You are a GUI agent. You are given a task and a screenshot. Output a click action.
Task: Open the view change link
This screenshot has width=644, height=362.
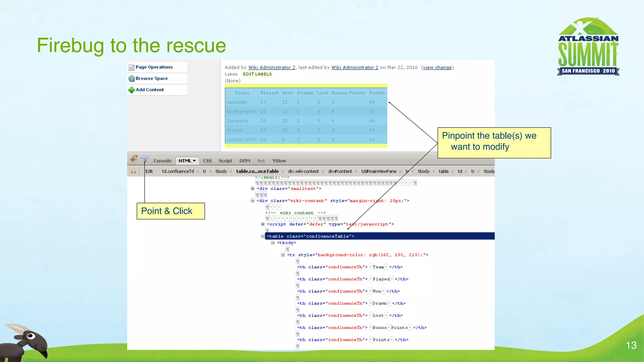click(437, 68)
